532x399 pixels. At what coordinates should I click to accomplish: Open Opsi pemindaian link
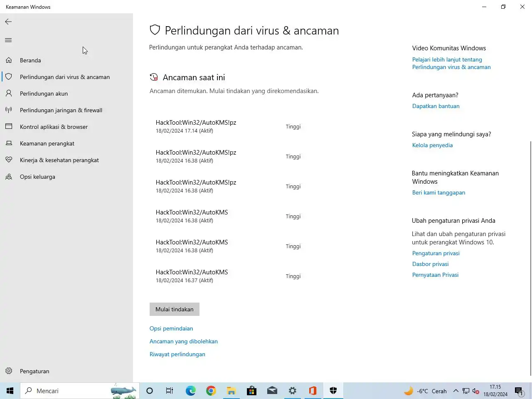pos(171,328)
